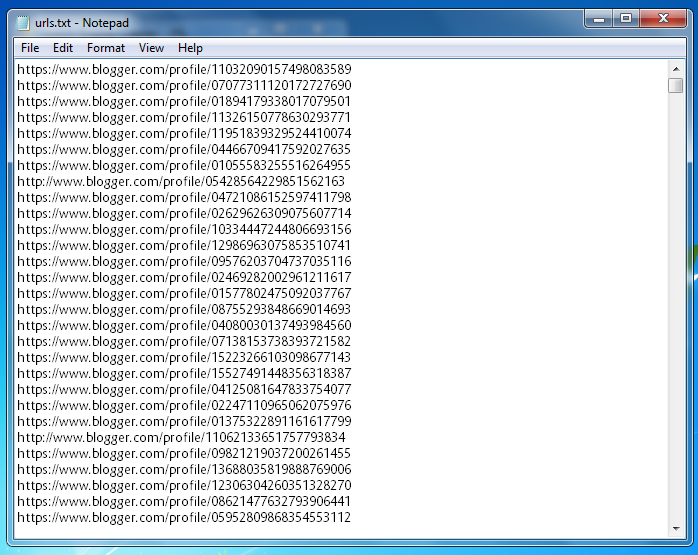Click URL ending 11032090157498083589
The height and width of the screenshot is (555, 698).
184,69
